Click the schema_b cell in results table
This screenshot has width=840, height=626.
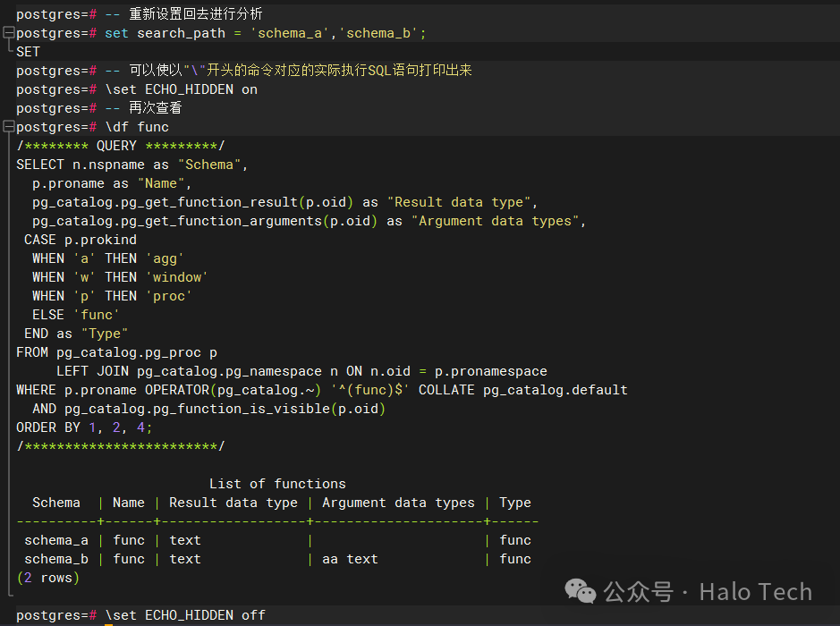[x=56, y=559]
